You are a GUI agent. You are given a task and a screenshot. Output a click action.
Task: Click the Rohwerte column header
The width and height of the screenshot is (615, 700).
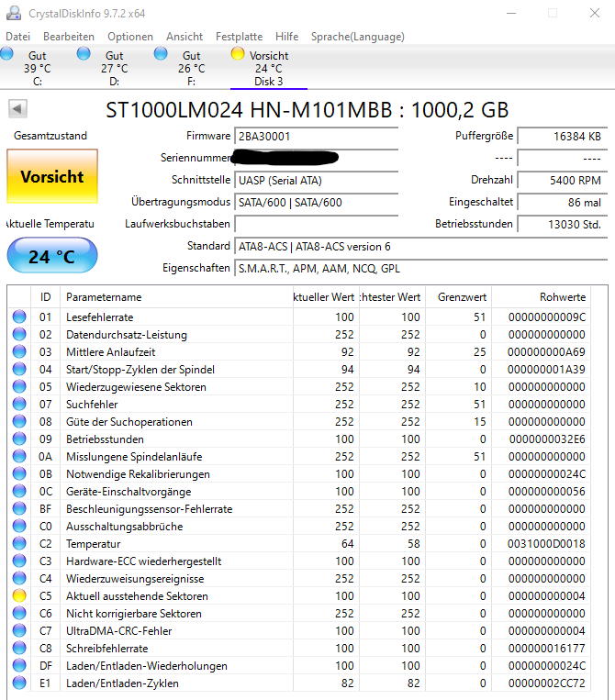coord(542,297)
